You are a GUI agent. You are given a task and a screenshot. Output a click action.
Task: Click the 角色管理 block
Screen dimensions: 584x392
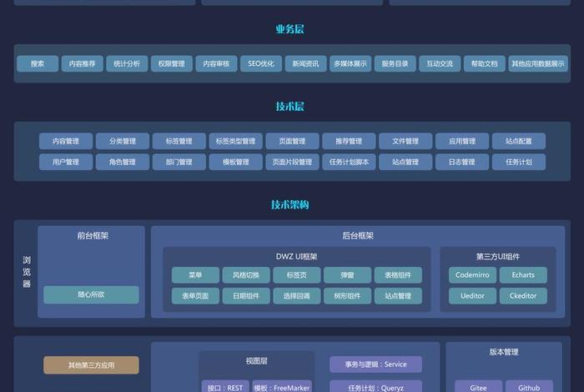pyautogui.click(x=123, y=162)
